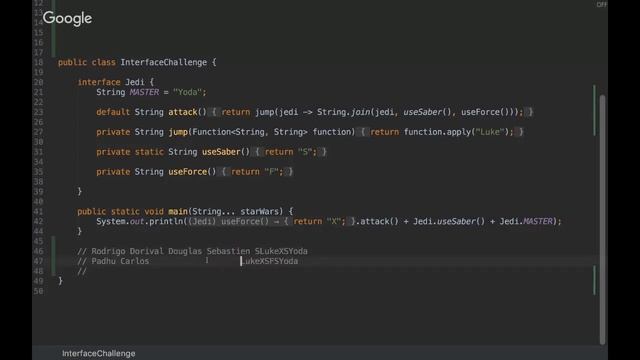Click the InterfaceChallenge class name on line 18

coord(163,62)
